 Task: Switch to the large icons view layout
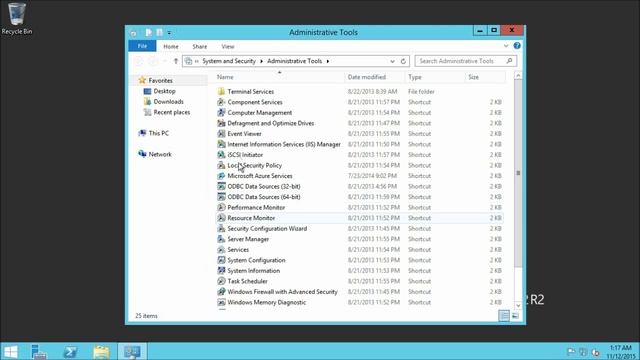516,316
